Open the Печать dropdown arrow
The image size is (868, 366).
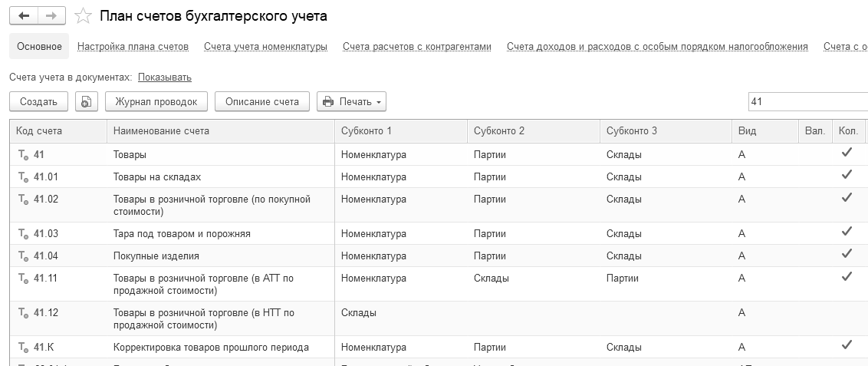[379, 102]
